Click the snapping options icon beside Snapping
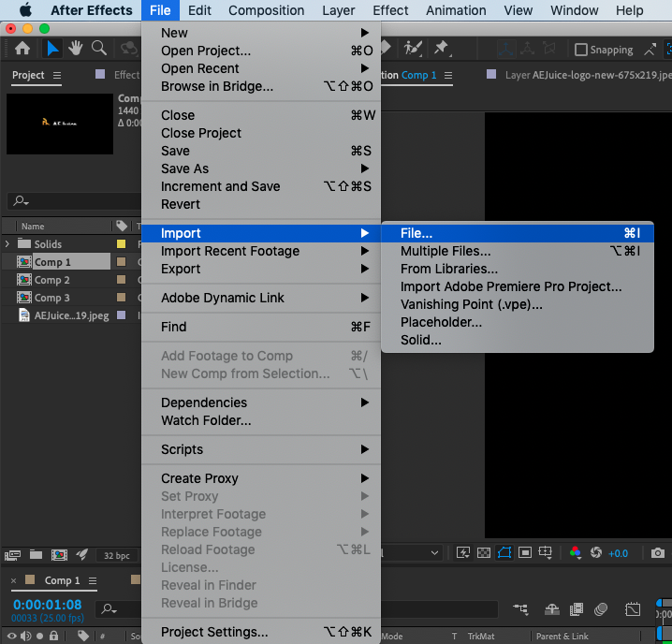The image size is (672, 644). pyautogui.click(x=650, y=50)
